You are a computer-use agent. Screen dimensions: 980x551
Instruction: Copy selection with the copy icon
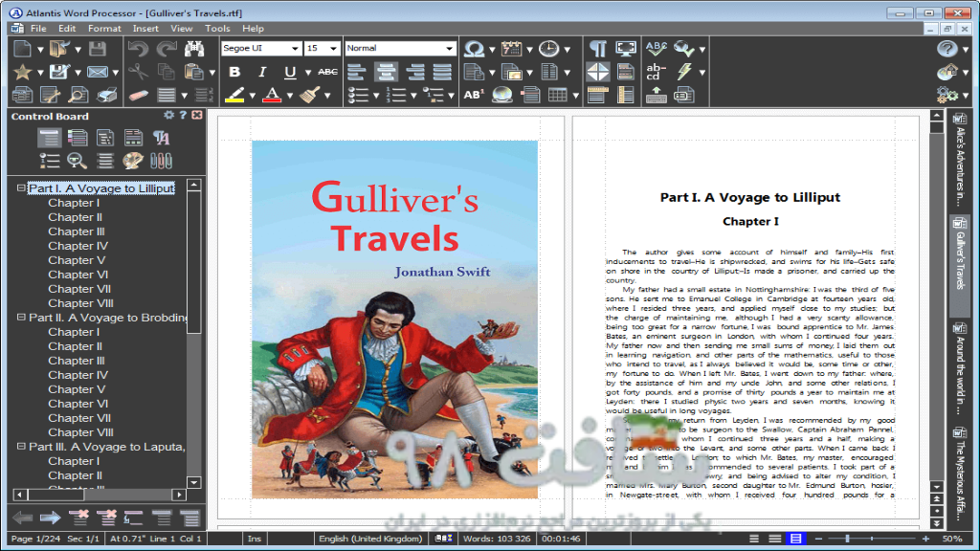pyautogui.click(x=167, y=72)
